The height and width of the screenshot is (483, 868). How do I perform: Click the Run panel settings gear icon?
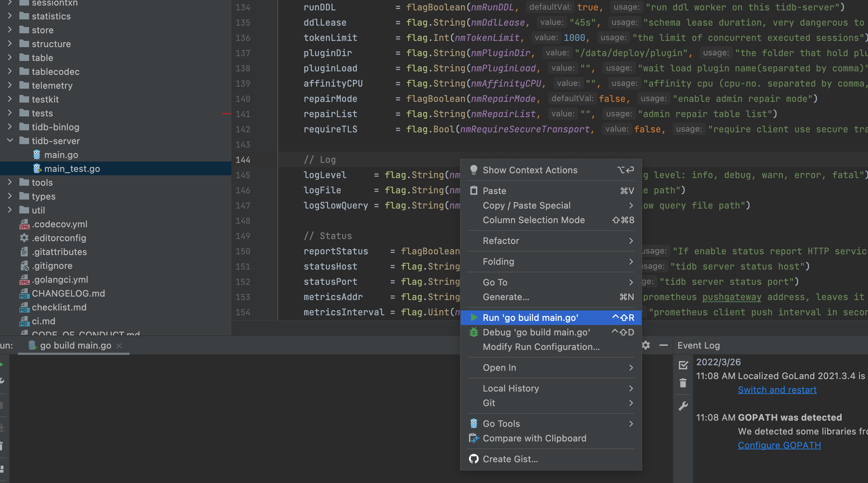tap(646, 345)
